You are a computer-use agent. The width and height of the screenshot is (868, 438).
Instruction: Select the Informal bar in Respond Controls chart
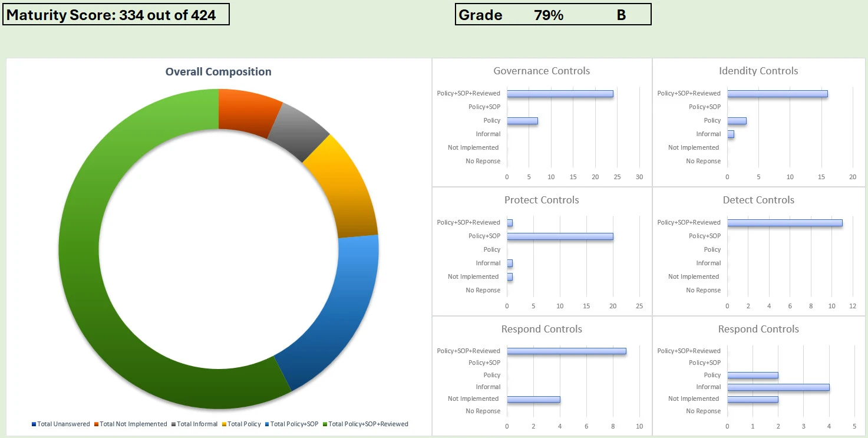click(778, 387)
